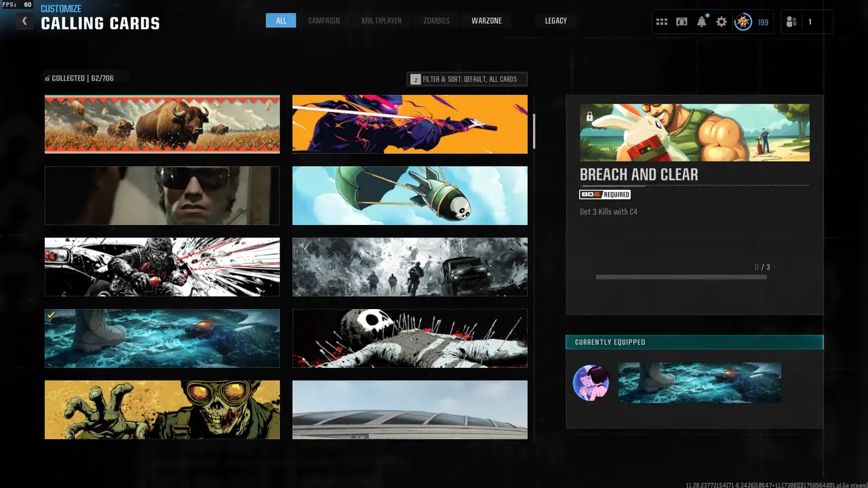Select the parachuting skull bomb card
868x488 pixels.
[410, 195]
